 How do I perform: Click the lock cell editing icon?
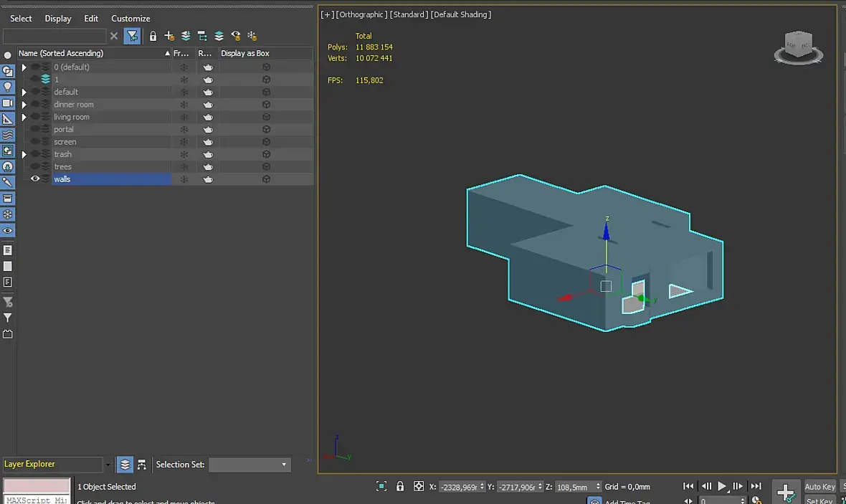click(153, 36)
